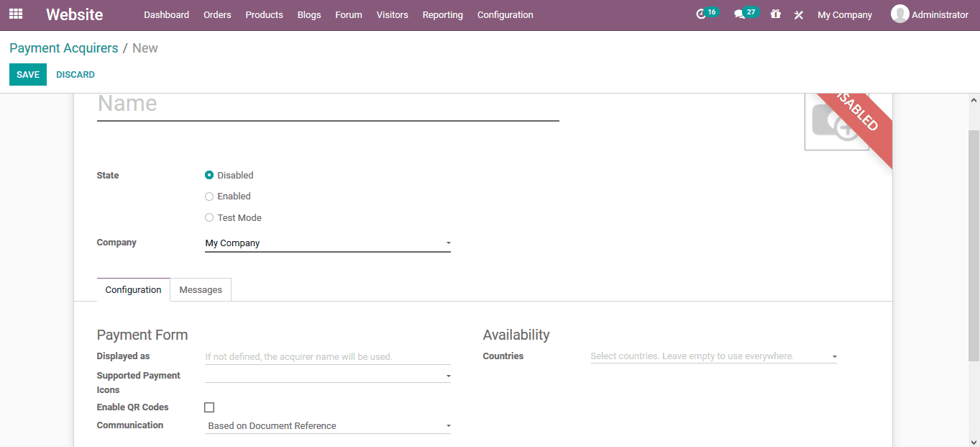
Task: Open the Reporting menu
Action: click(x=442, y=14)
